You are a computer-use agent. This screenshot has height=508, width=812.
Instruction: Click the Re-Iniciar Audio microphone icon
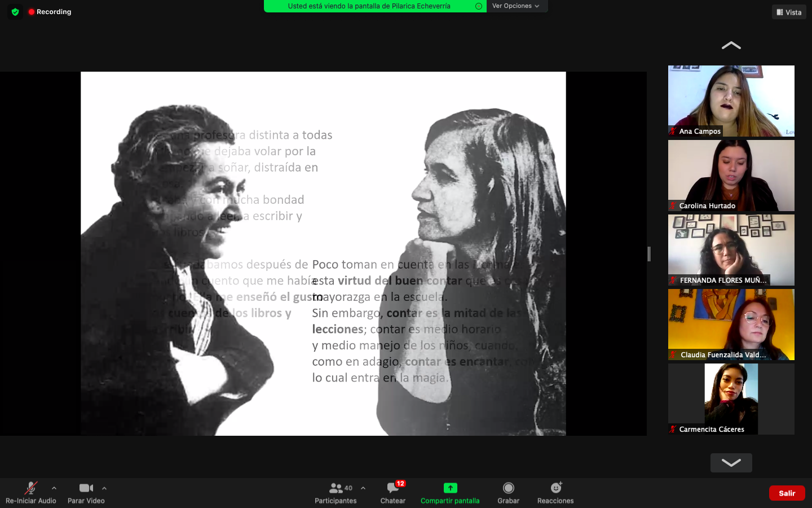point(30,488)
